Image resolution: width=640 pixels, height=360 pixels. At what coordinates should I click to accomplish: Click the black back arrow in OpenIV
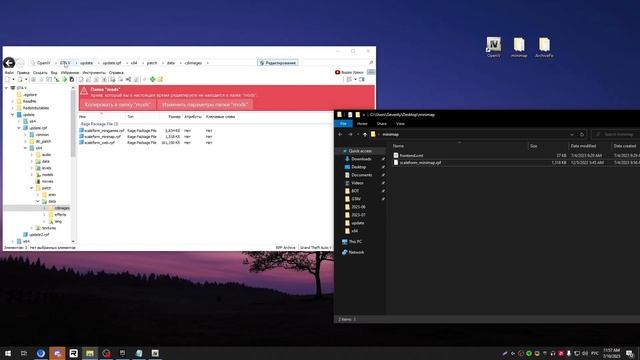[x=9, y=62]
